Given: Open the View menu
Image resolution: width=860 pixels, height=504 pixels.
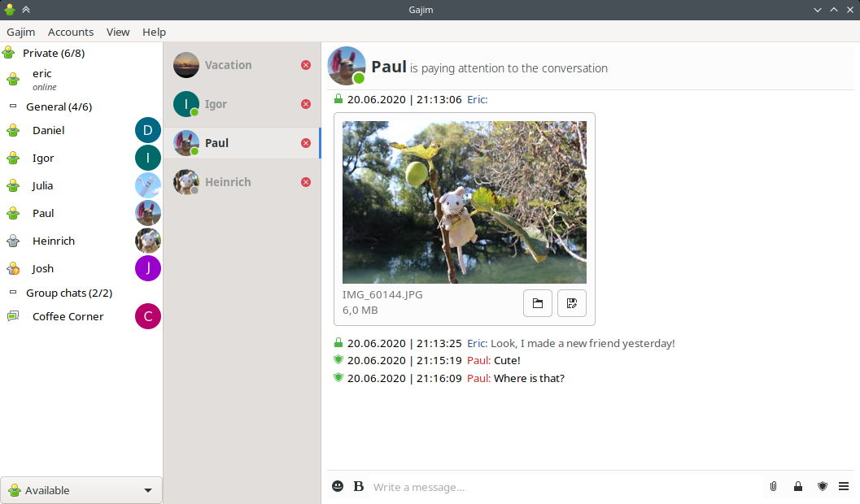Looking at the screenshot, I should [x=118, y=32].
